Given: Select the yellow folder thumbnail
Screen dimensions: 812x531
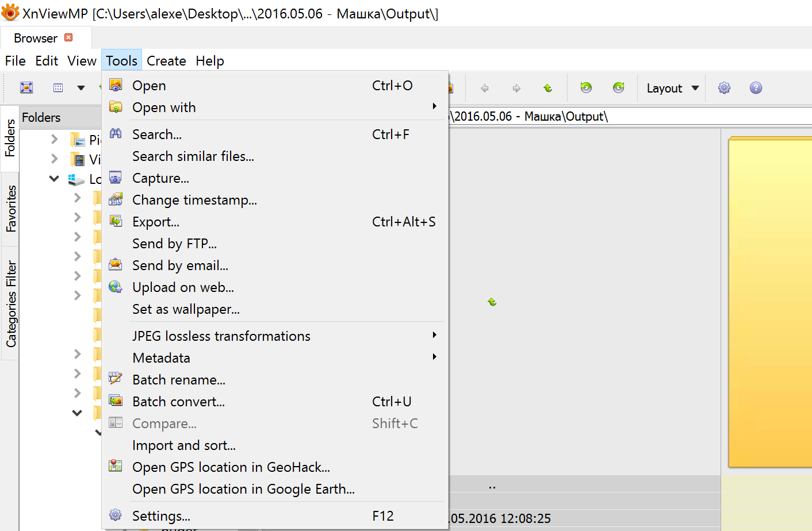Looking at the screenshot, I should (771, 302).
